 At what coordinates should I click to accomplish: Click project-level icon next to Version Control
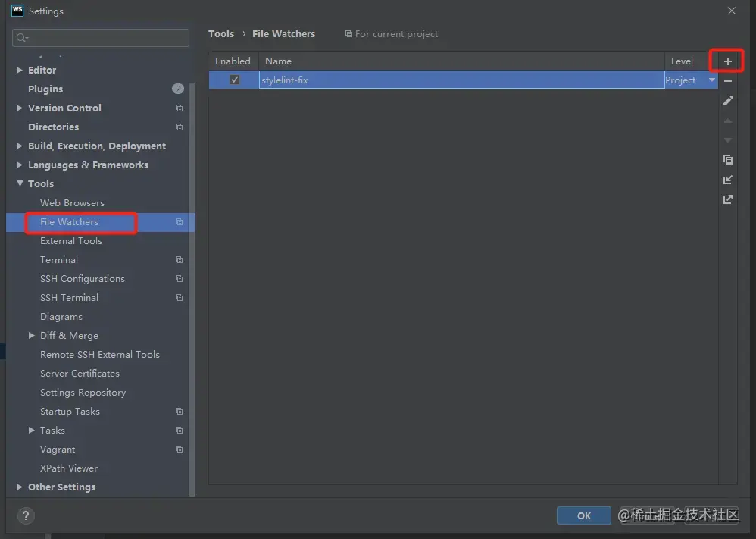click(x=179, y=108)
